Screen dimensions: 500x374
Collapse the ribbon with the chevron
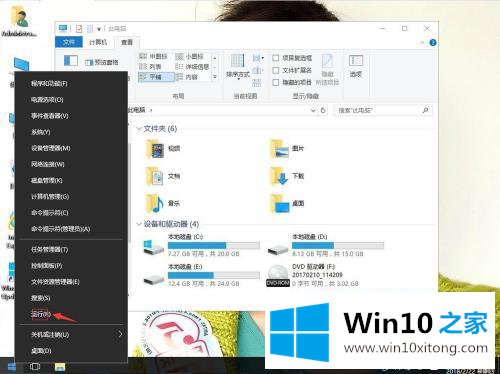point(422,43)
